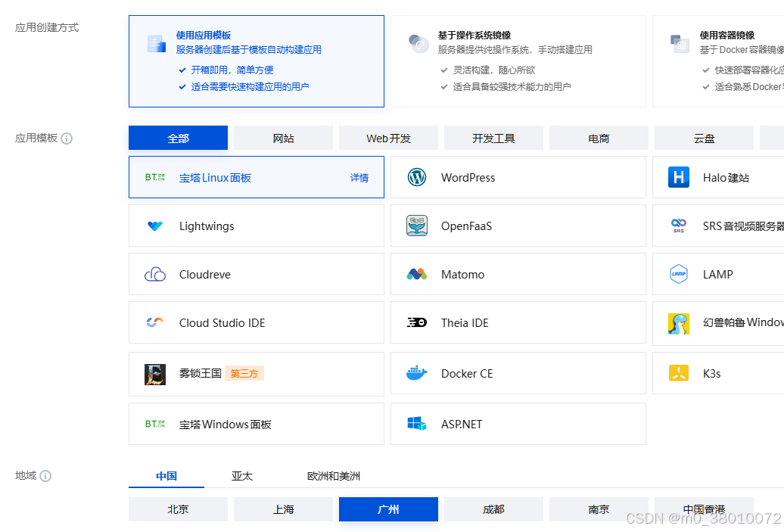Click the K3s yellow logo icon
Screen dimensions: 784x532
pyautogui.click(x=679, y=373)
